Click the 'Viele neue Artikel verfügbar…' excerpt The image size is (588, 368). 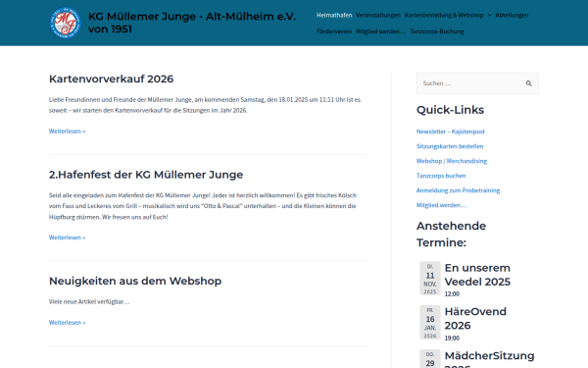click(89, 301)
